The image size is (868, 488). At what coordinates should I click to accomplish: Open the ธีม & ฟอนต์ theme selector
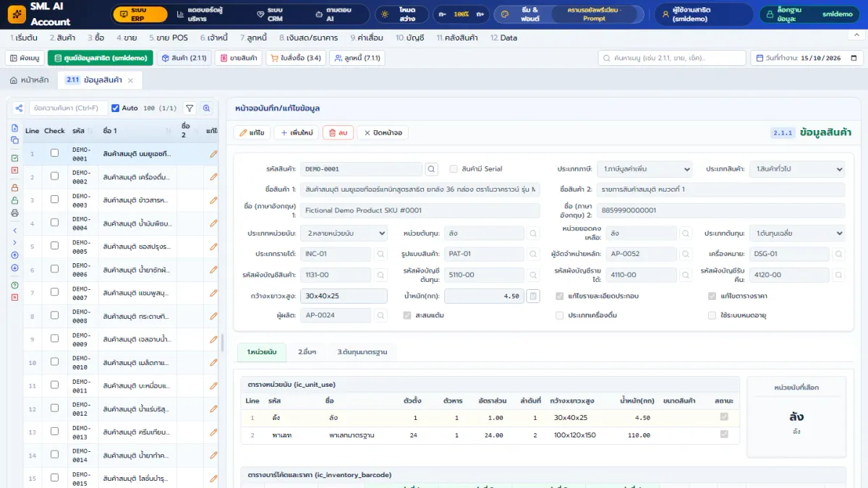pos(570,14)
